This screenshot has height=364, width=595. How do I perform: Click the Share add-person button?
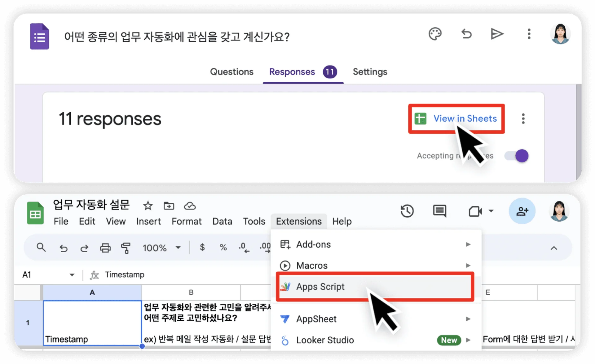[522, 211]
